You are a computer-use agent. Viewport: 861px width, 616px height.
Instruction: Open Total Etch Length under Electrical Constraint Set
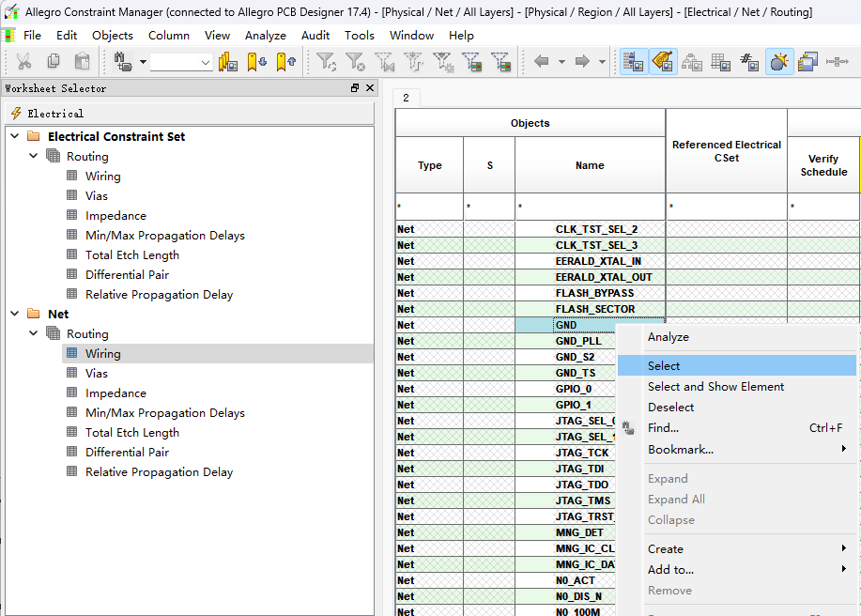click(131, 255)
